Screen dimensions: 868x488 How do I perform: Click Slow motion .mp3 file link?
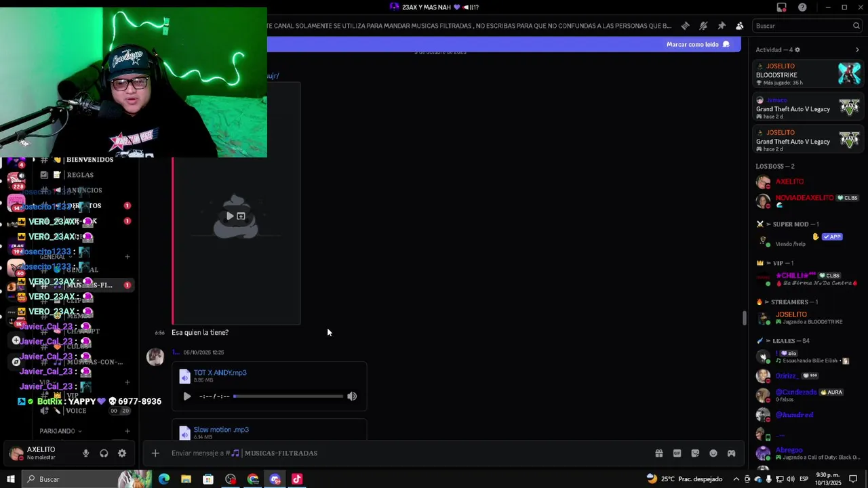pyautogui.click(x=221, y=430)
